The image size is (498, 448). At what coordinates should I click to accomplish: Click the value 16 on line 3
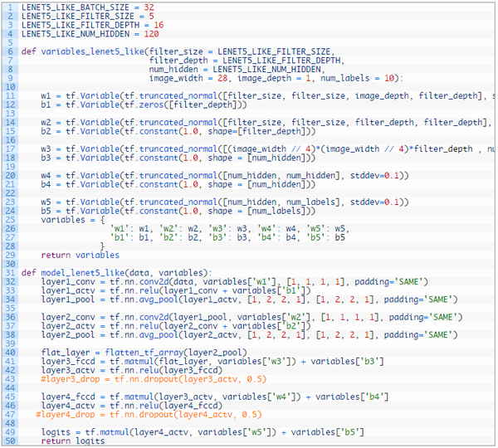tap(159, 25)
